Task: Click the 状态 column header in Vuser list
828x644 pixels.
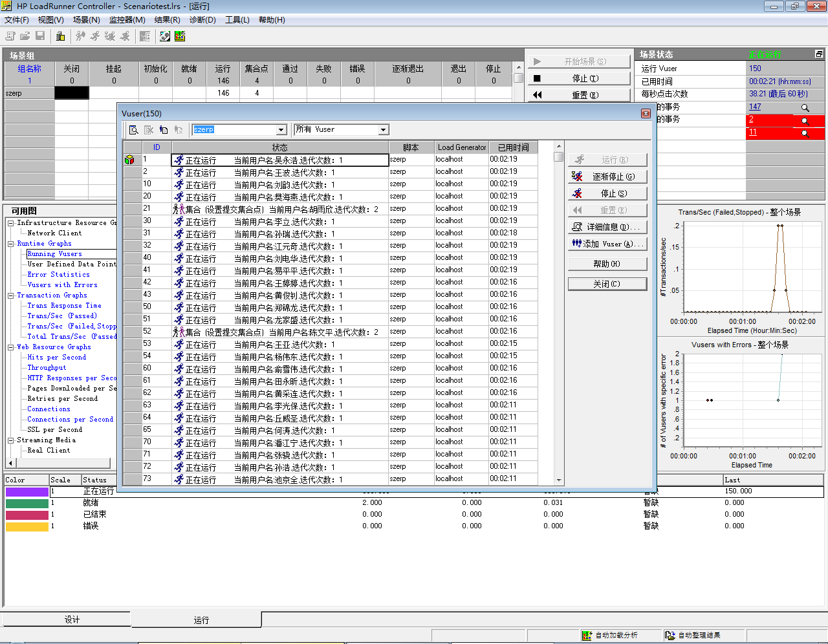Action: pos(279,147)
